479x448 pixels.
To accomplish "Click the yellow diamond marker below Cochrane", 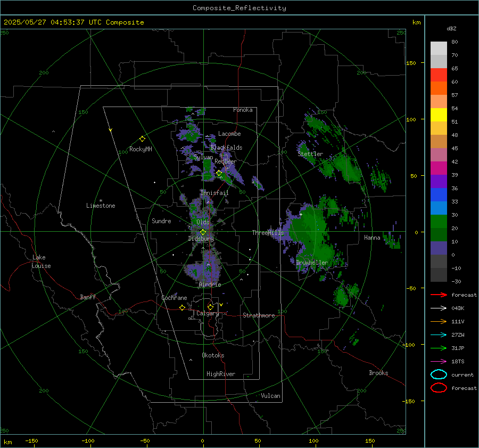I will [x=182, y=307].
